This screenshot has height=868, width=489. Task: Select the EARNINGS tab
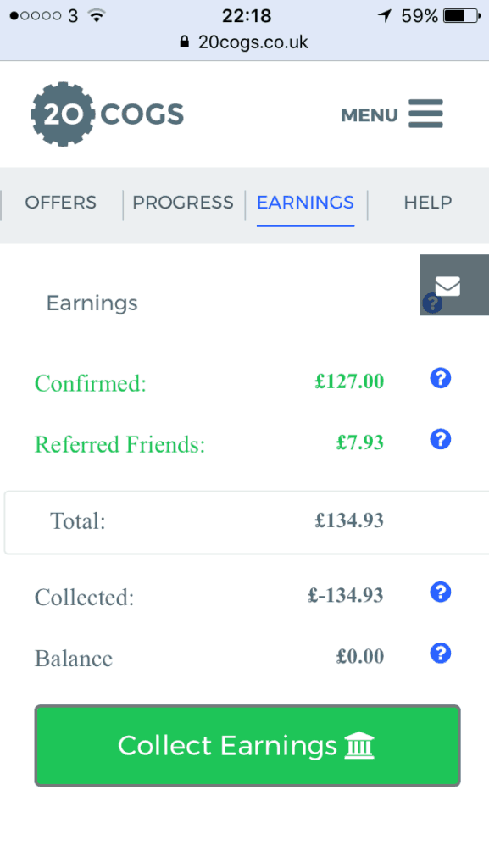click(305, 203)
